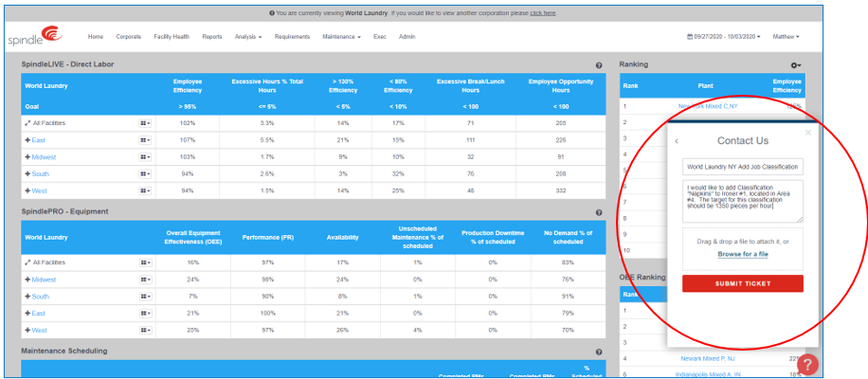Open help for SpindlePRO Equipment section
Image resolution: width=868 pixels, height=379 pixels.
[x=599, y=211]
